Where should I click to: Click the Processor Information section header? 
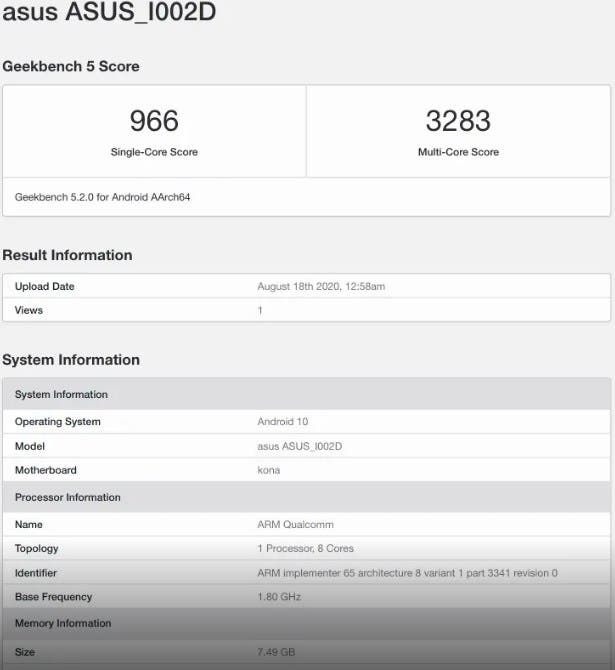[68, 497]
